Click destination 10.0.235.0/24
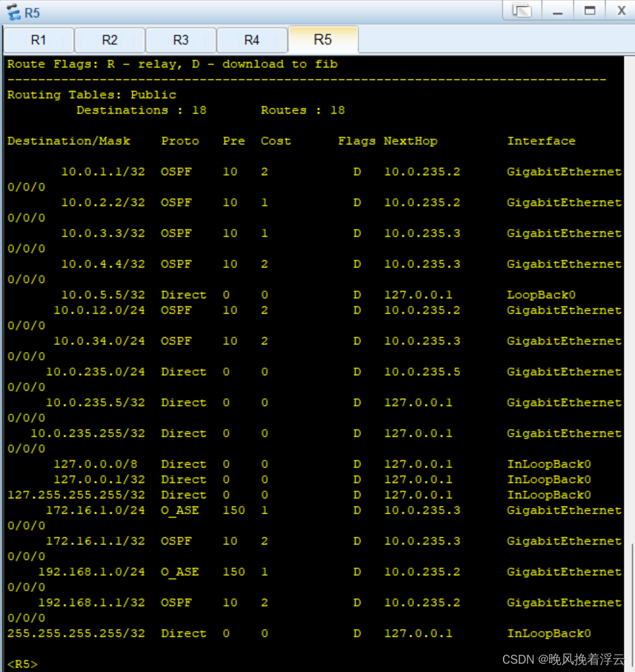This screenshot has height=672, width=635. click(95, 371)
